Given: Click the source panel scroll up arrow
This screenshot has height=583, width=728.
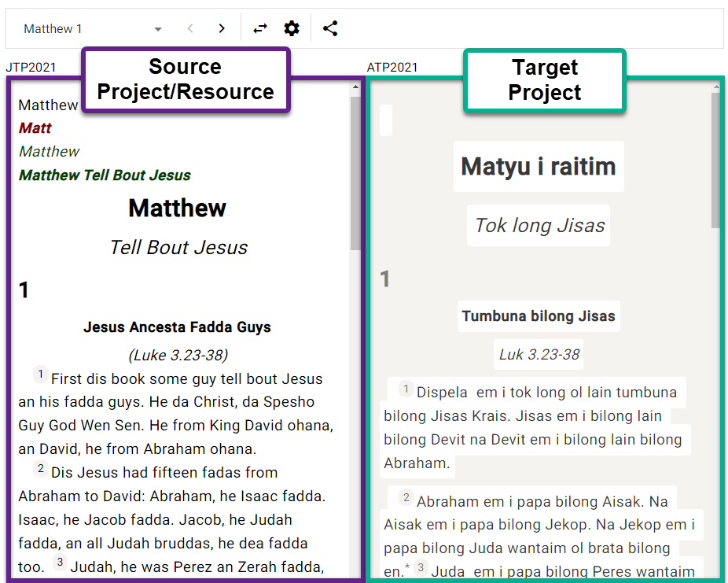Looking at the screenshot, I should [x=355, y=89].
